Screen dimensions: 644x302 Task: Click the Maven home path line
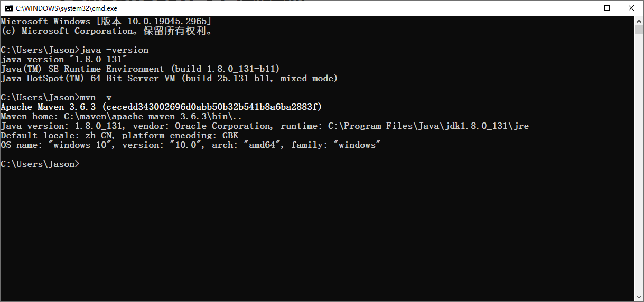(122, 117)
